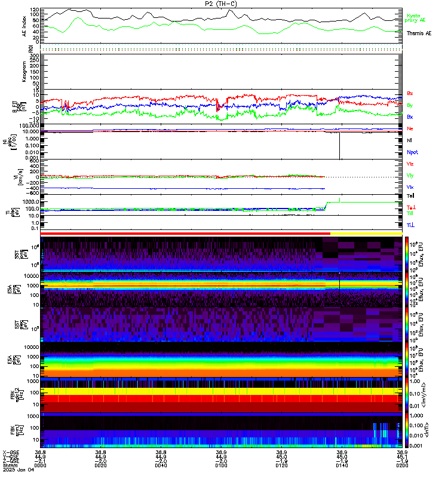Click the FBK magnetic spectrogram burst near 0150
The width and height of the screenshot is (448, 478).
point(381,430)
